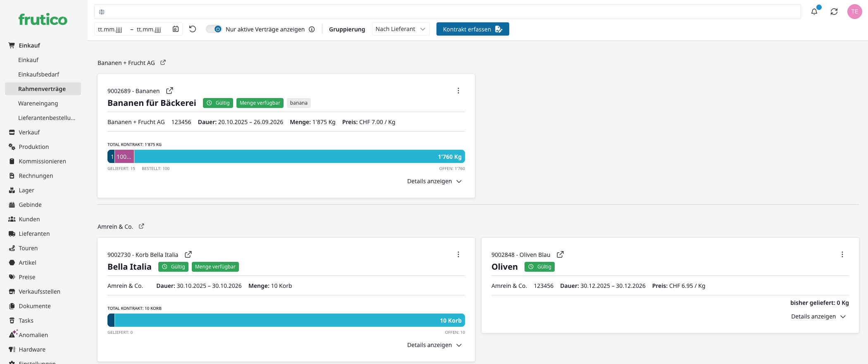Click the globe icon in search bar
The height and width of the screenshot is (364, 868).
pyautogui.click(x=102, y=12)
